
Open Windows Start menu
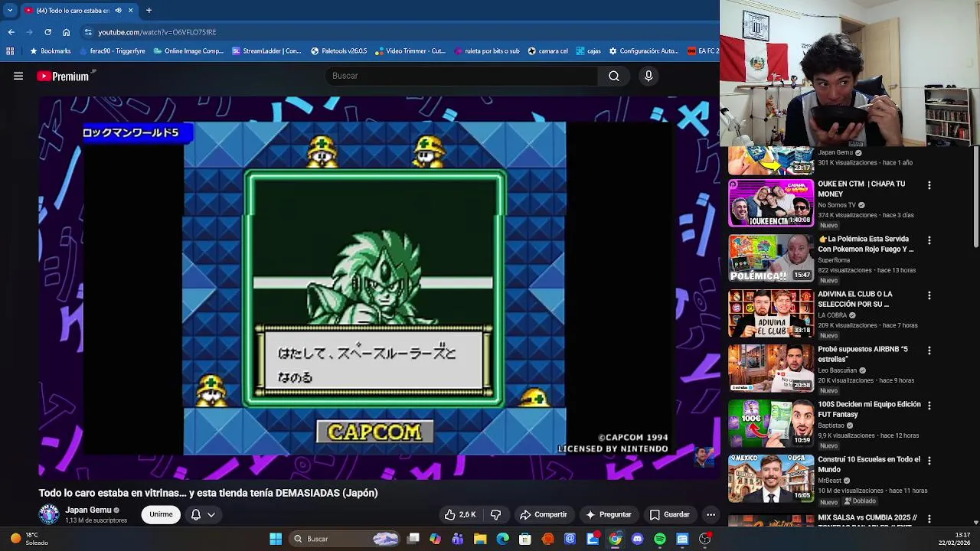pyautogui.click(x=276, y=539)
